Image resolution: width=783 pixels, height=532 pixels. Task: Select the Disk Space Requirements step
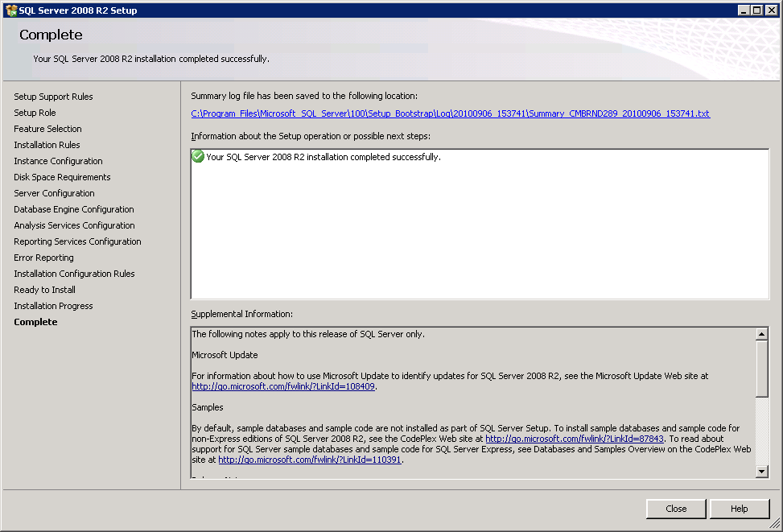pos(63,177)
